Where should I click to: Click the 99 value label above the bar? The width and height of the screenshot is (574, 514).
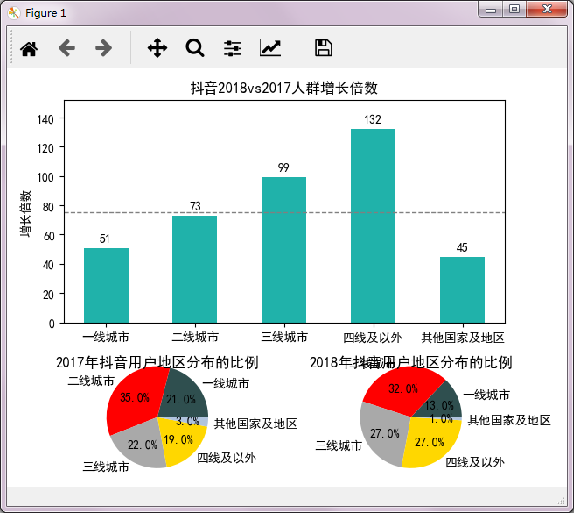point(283,168)
